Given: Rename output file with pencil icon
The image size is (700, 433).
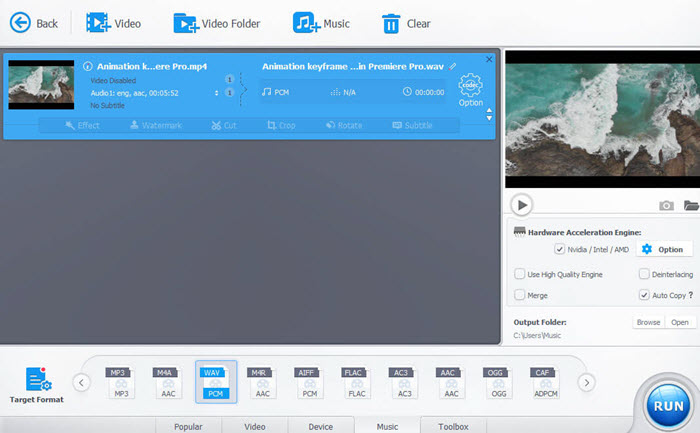Looking at the screenshot, I should (453, 67).
